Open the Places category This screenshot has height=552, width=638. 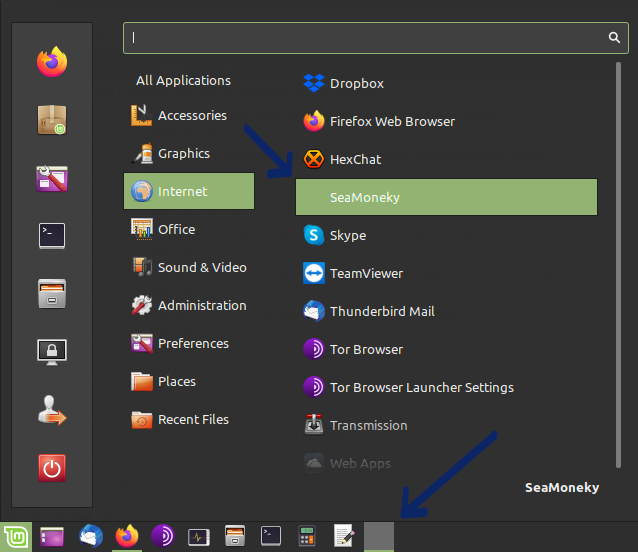point(189,382)
